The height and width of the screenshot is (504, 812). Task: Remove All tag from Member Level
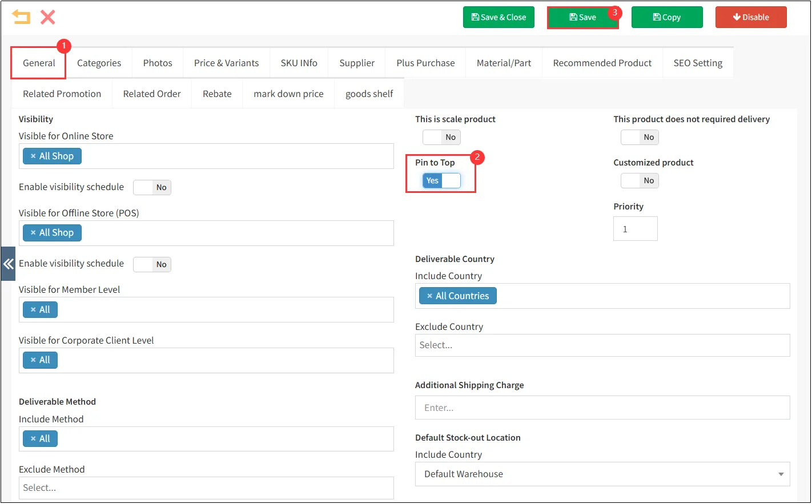pos(33,310)
